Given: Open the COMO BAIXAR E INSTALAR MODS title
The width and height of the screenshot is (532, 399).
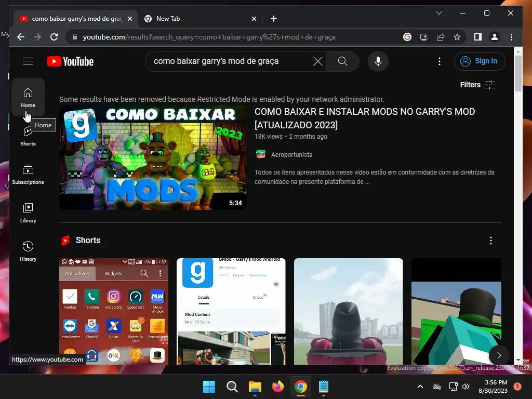Looking at the screenshot, I should pos(365,118).
